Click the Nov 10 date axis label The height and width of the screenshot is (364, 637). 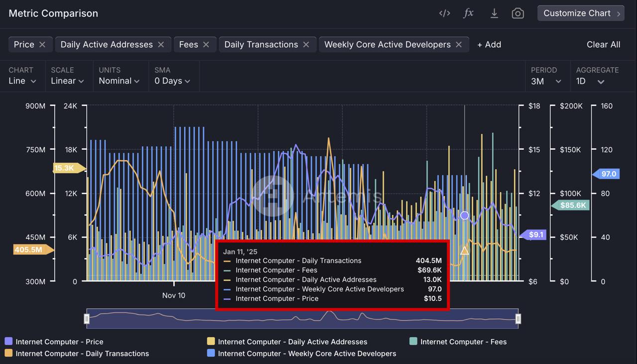coord(174,295)
